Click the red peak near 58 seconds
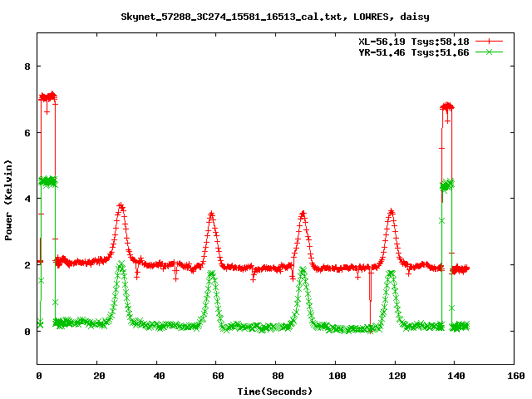The width and height of the screenshot is (532, 399). (211, 214)
